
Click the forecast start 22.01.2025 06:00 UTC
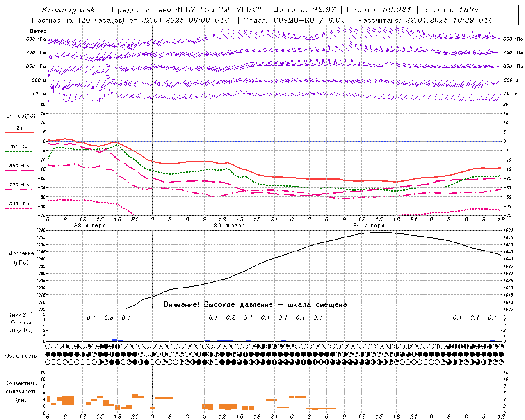[185, 20]
